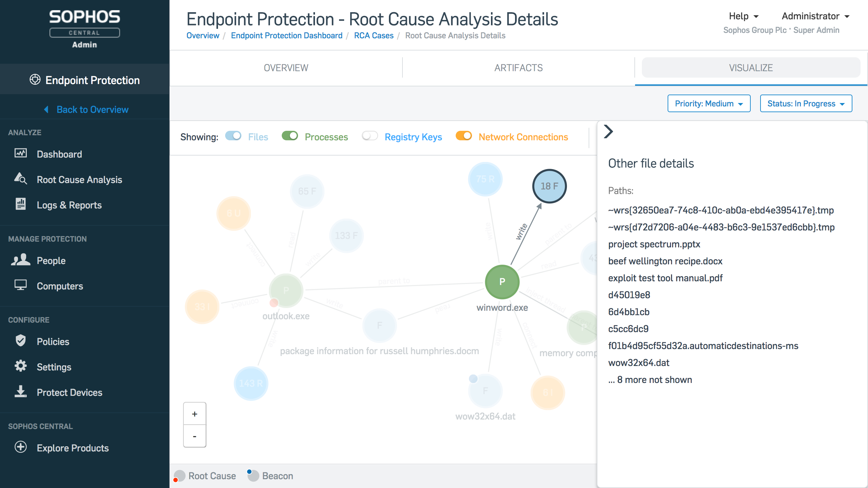Click the Policies shield check icon
This screenshot has width=868, height=488.
tap(21, 340)
